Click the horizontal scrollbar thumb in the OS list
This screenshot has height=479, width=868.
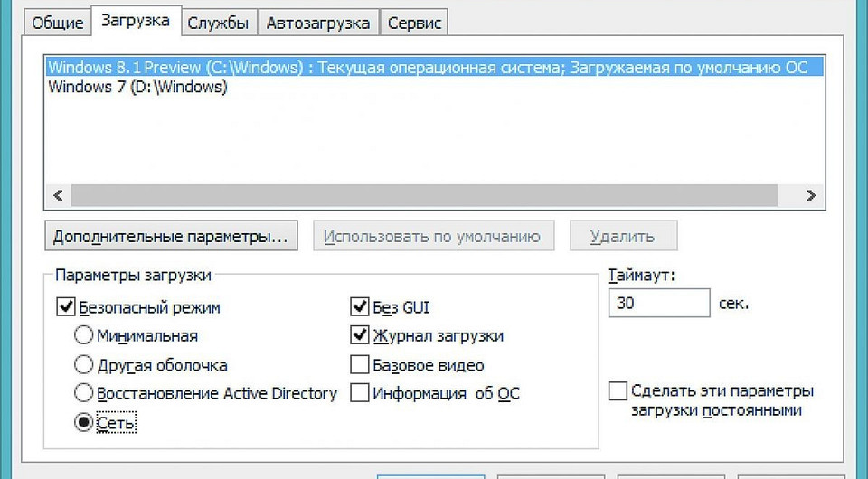point(424,195)
